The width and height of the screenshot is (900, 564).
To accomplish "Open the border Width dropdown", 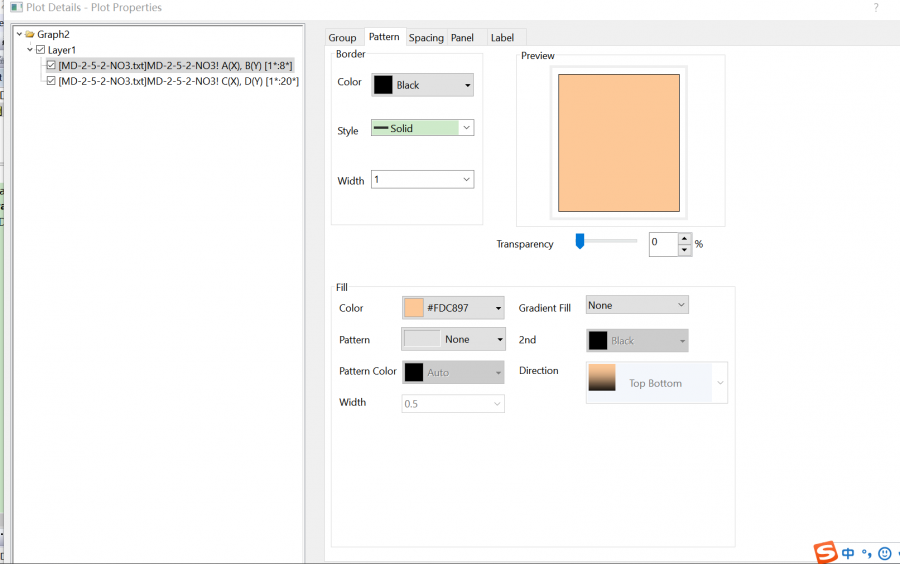I will coord(466,180).
